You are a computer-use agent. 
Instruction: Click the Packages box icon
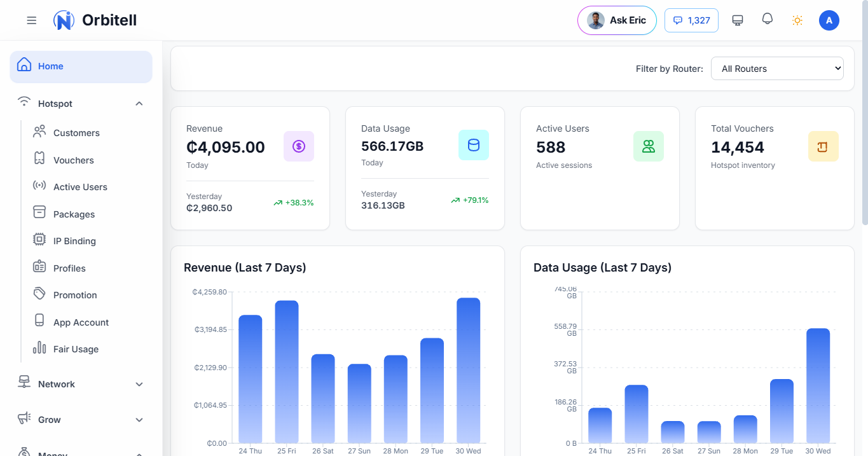click(x=39, y=212)
